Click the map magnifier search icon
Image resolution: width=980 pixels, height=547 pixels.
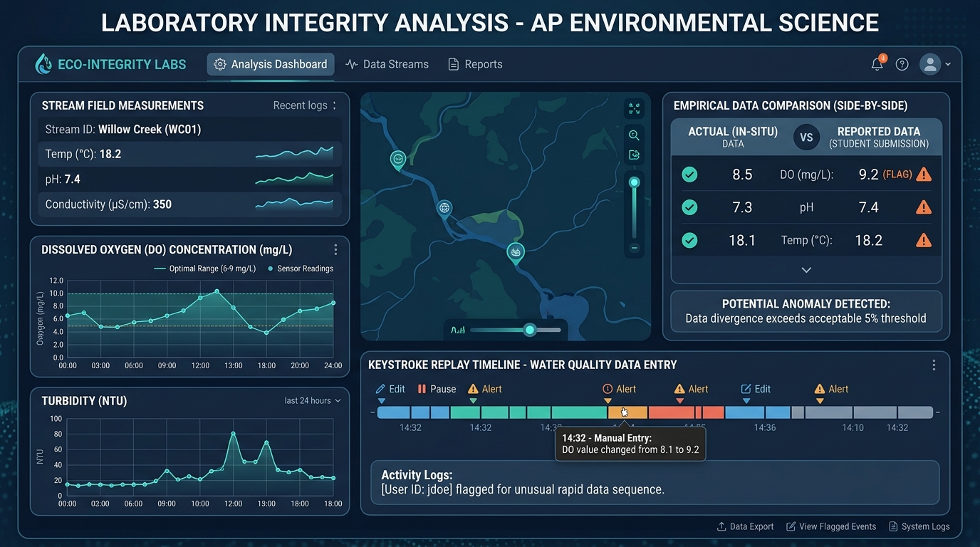[634, 135]
